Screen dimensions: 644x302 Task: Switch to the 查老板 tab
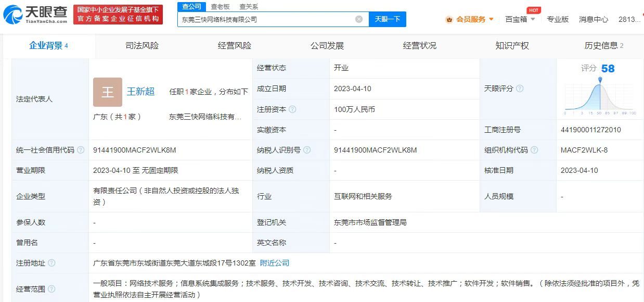point(219,6)
